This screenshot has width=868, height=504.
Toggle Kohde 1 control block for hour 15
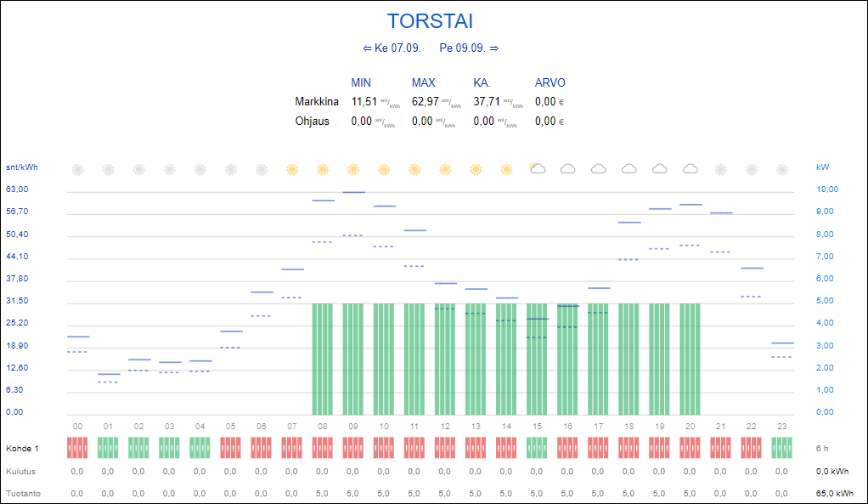coord(537,448)
